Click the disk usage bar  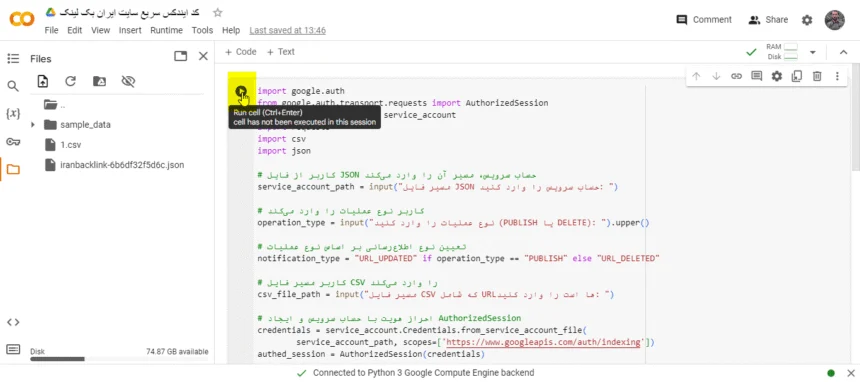click(119, 359)
